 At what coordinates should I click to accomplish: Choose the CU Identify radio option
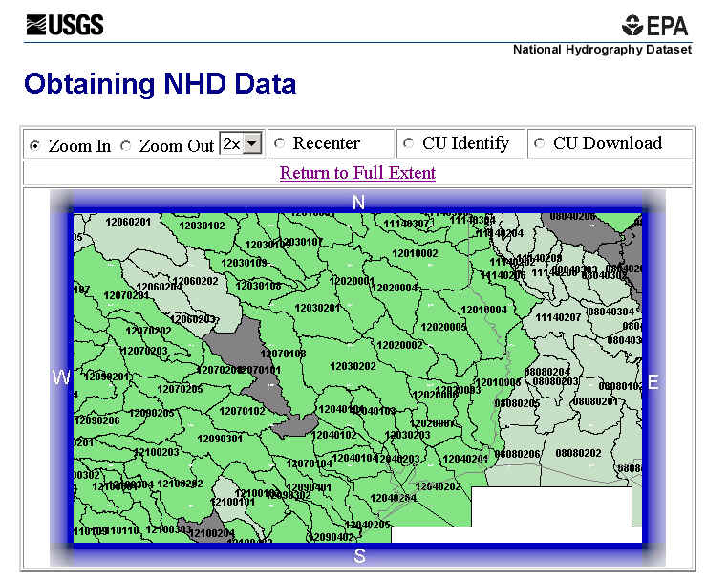(409, 144)
